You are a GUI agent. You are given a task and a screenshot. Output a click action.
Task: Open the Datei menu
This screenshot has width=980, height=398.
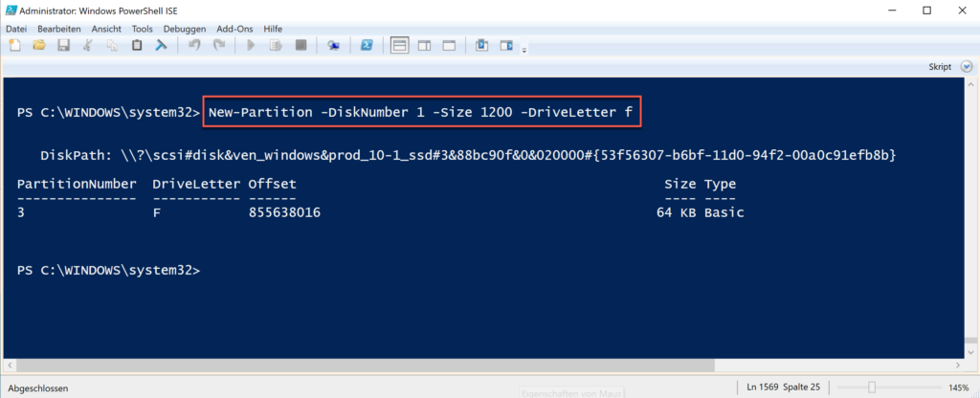tap(16, 29)
